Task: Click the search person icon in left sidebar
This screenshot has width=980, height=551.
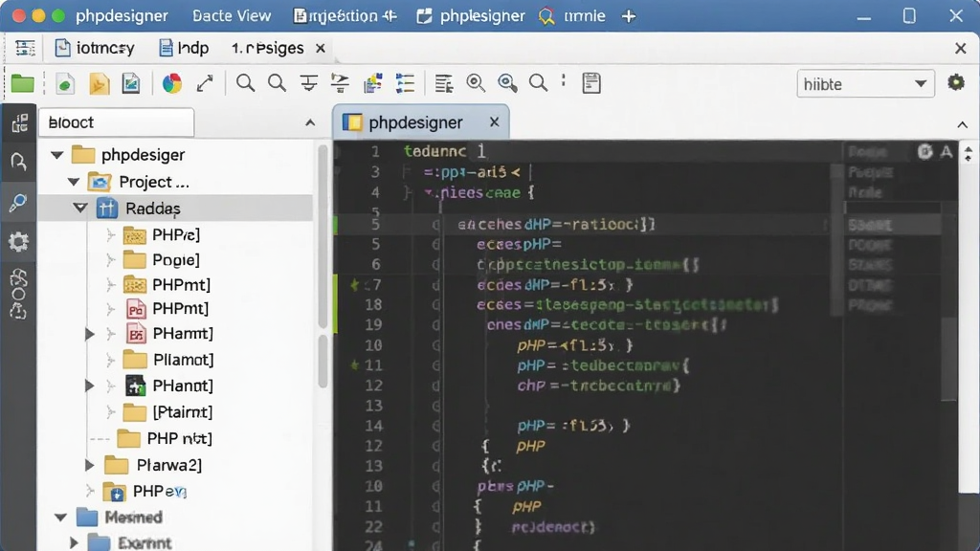Action: click(19, 163)
